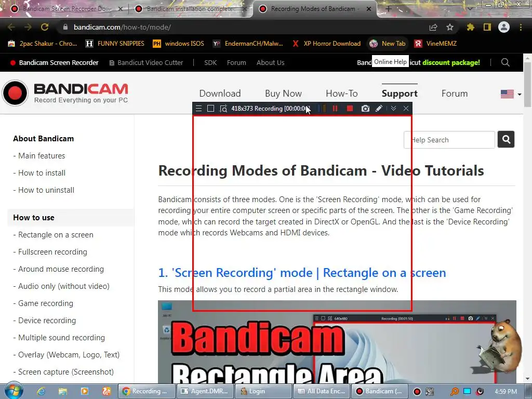Screen dimensions: 532x399
Task: Switch to Bandicam installation complete tab
Action: coord(191,9)
